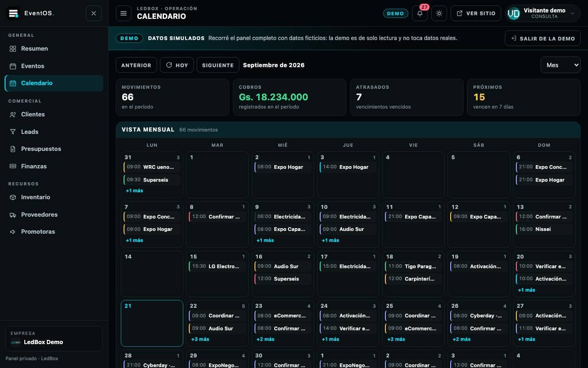This screenshot has width=588, height=368.
Task: Open Leads in the sidebar
Action: pos(54,132)
